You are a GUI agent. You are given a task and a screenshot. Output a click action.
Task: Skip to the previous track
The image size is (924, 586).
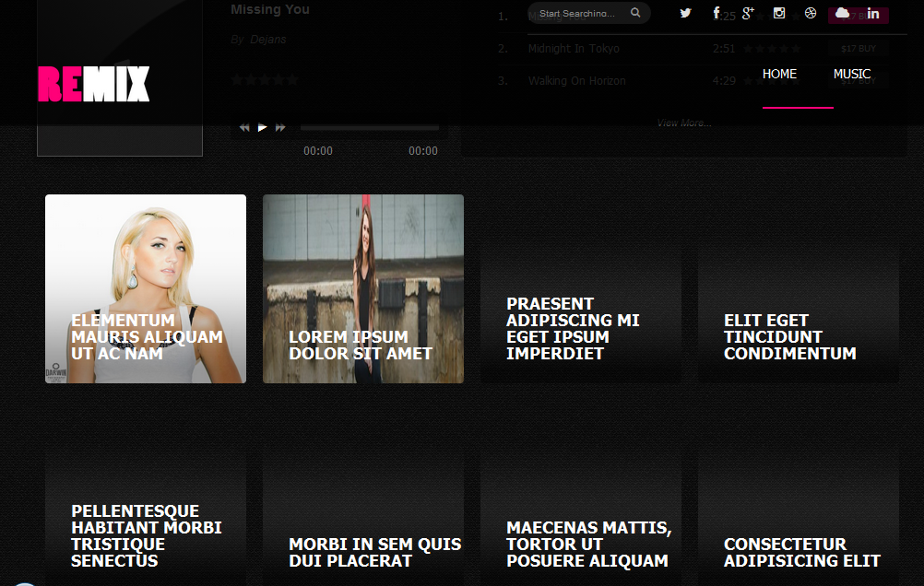tap(244, 126)
